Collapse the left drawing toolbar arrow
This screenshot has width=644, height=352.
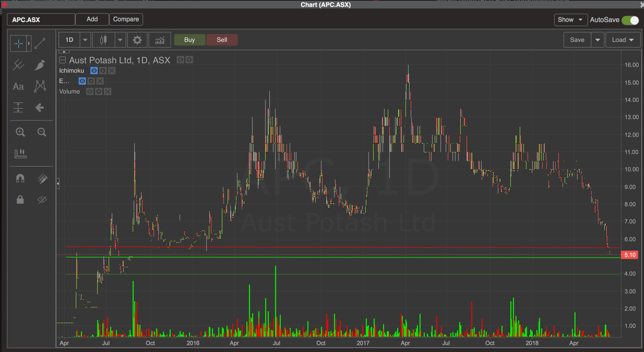(58, 184)
